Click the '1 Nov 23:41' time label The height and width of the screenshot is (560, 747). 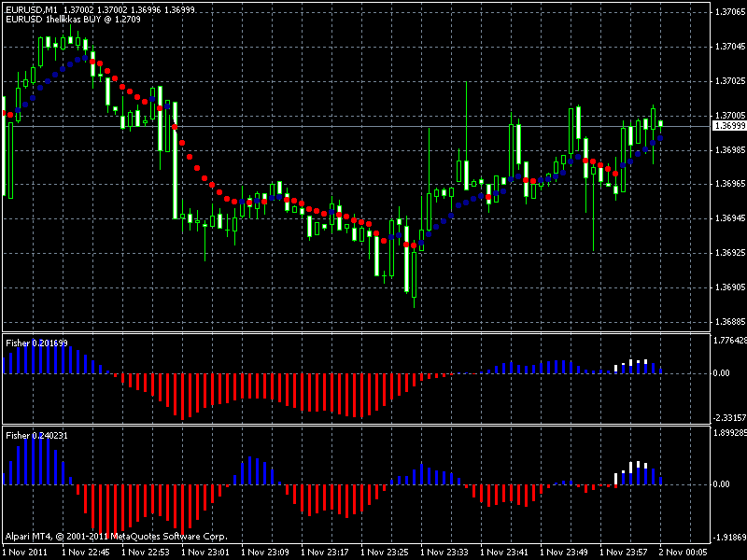click(504, 553)
